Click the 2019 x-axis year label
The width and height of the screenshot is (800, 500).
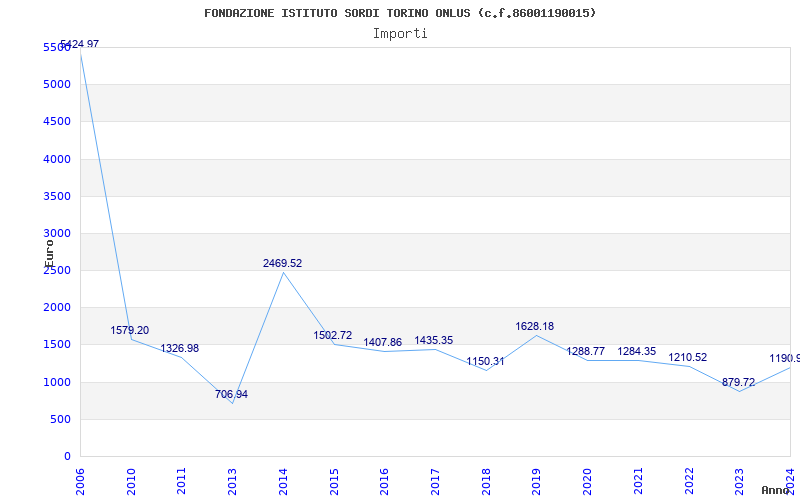537,478
